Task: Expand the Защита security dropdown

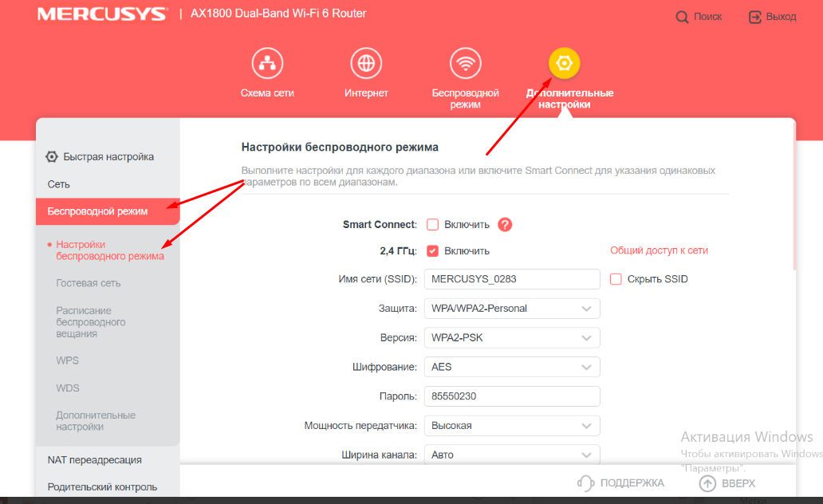Action: pos(511,309)
